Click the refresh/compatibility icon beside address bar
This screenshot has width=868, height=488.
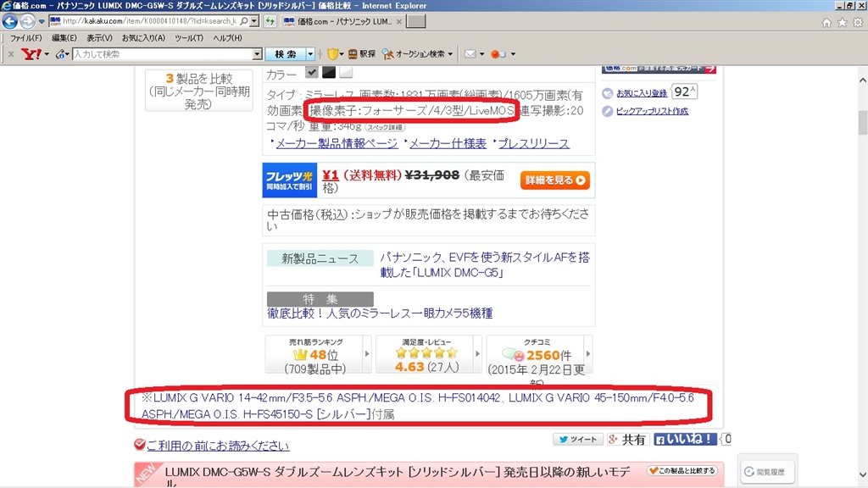coord(270,21)
